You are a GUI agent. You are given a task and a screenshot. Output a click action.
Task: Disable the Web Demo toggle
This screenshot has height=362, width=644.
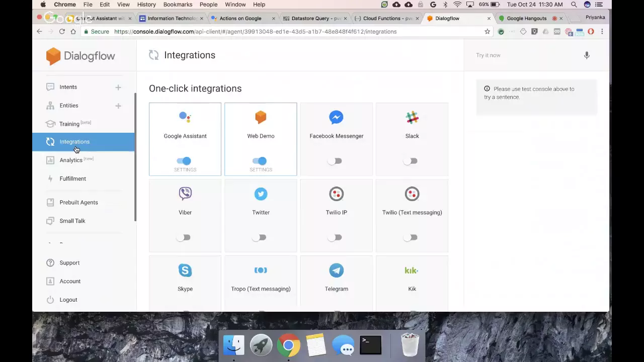pos(260,161)
